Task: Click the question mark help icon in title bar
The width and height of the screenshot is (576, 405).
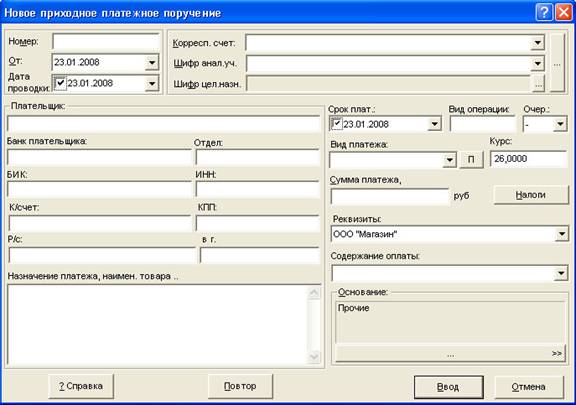Action: pyautogui.click(x=544, y=12)
